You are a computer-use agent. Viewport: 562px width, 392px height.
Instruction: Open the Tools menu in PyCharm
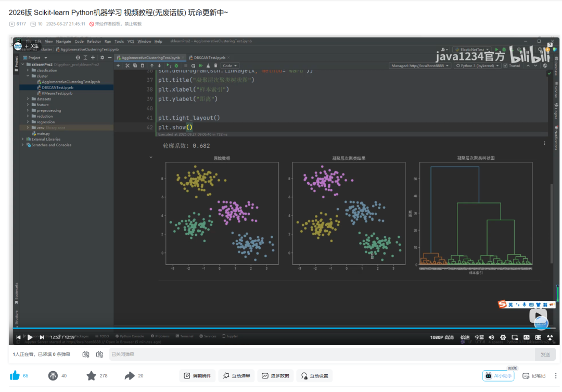[x=119, y=41]
